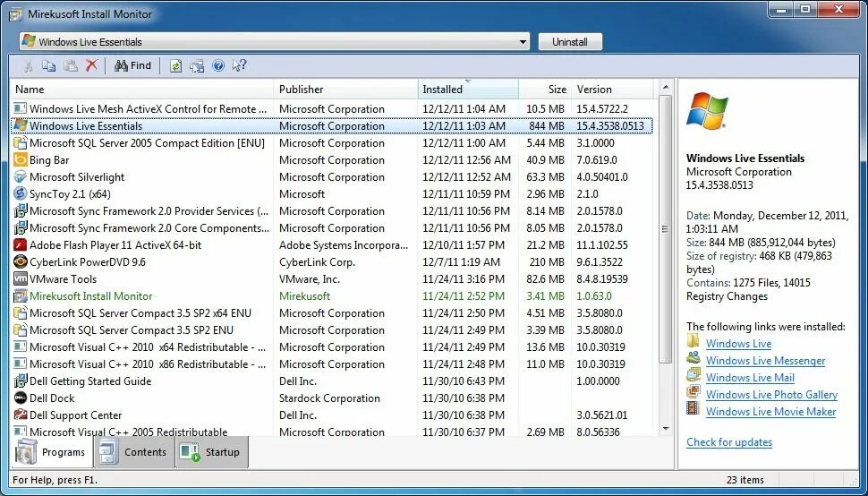Click the Help question mark icon
The width and height of the screenshot is (868, 496).
click(218, 66)
